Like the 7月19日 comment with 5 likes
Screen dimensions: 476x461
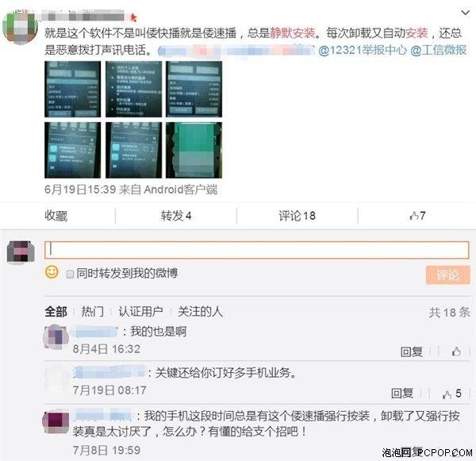click(451, 394)
